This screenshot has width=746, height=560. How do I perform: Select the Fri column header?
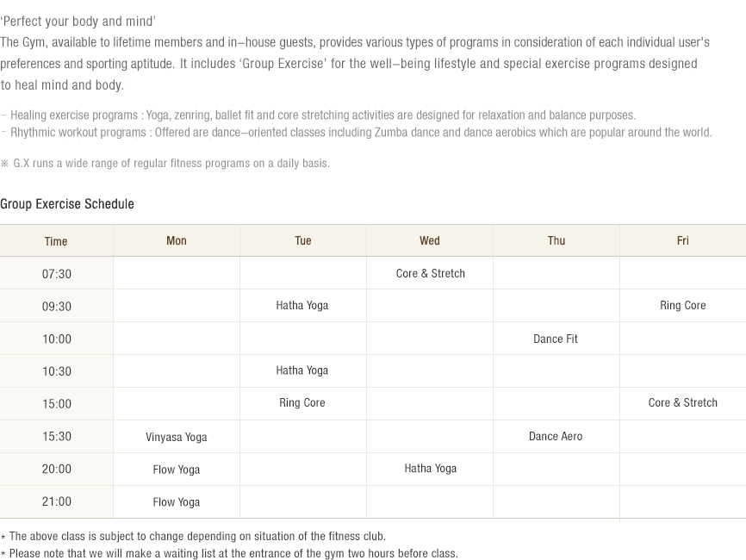pyautogui.click(x=683, y=240)
